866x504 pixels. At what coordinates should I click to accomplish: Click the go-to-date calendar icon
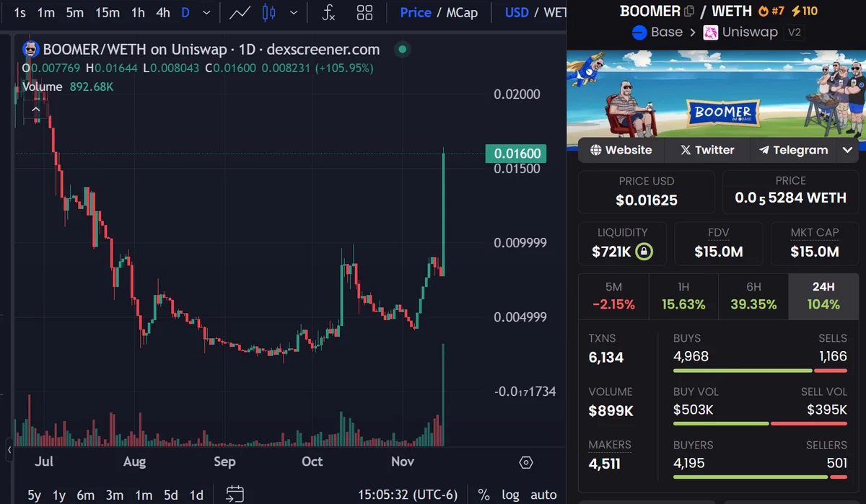pyautogui.click(x=235, y=494)
